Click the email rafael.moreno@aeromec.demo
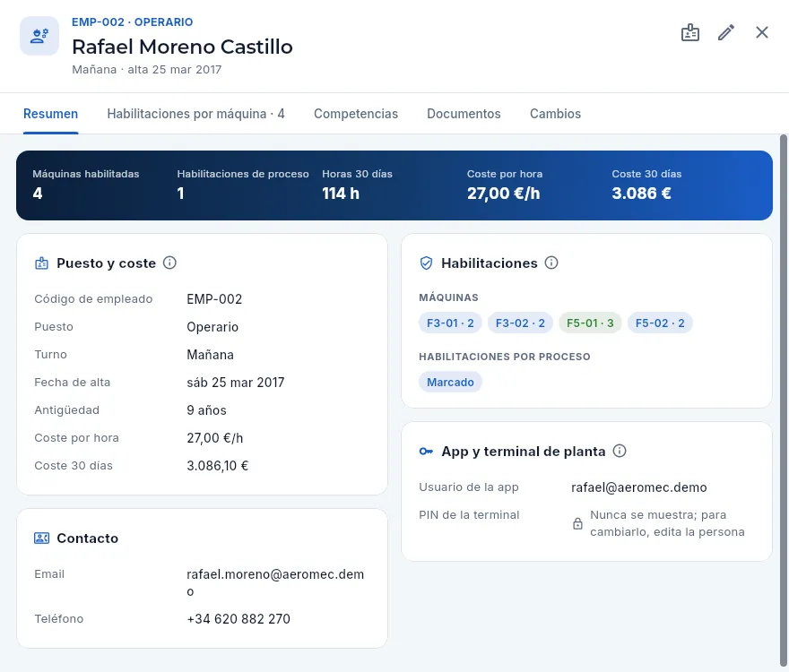This screenshot has width=789, height=672. [275, 582]
